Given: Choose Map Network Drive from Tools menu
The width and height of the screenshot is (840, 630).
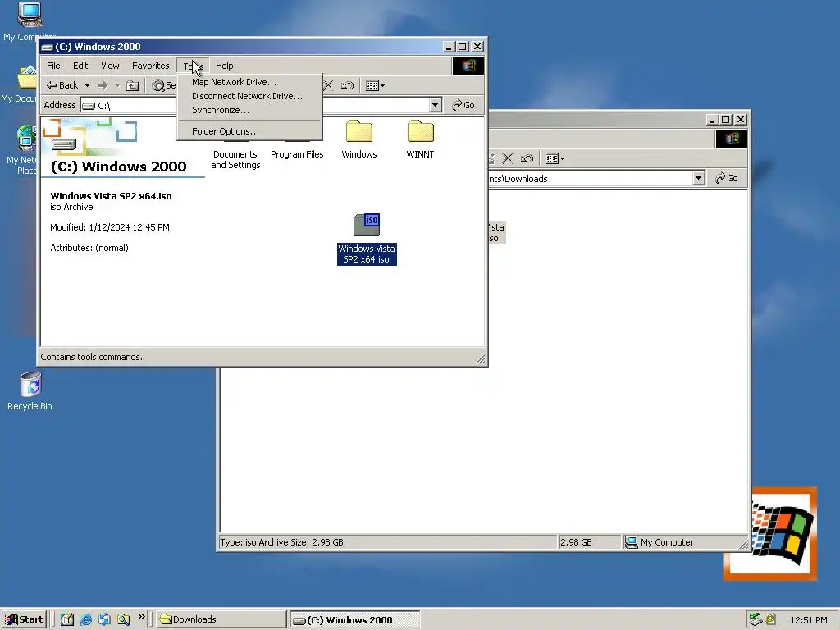Looking at the screenshot, I should click(234, 82).
